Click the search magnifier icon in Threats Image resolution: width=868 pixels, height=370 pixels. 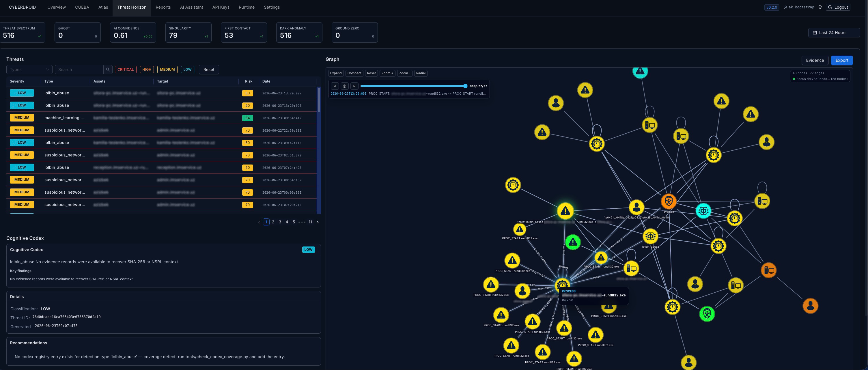tap(108, 70)
